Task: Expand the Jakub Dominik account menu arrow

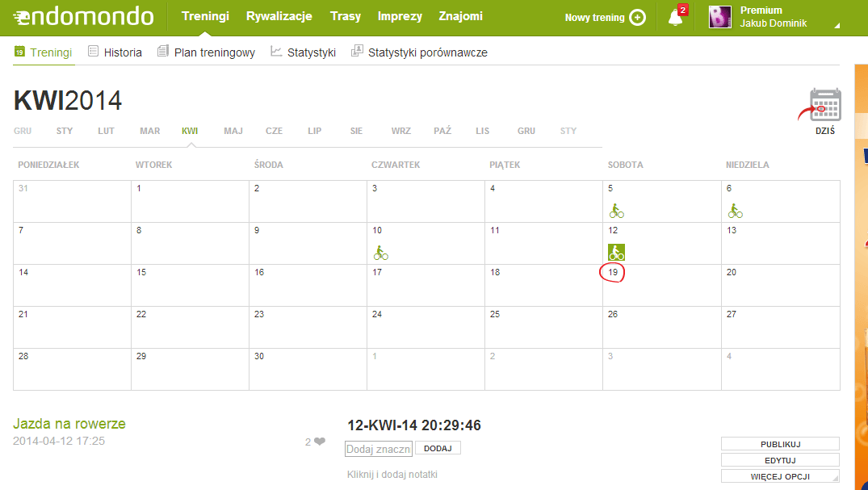Action: pos(837,26)
